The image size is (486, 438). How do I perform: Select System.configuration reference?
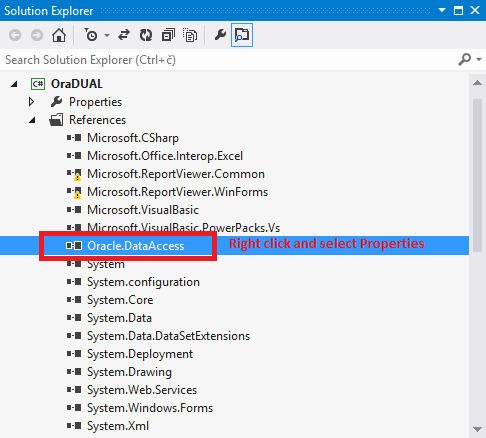143,282
